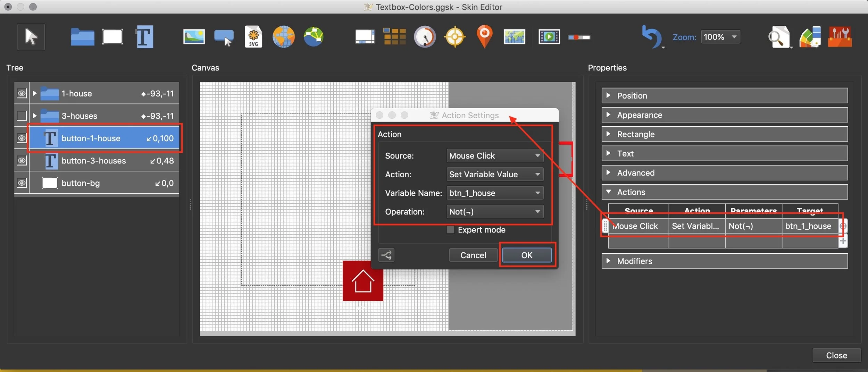This screenshot has height=372, width=868.
Task: Open the Source Mouse Click dropdown
Action: coord(495,155)
